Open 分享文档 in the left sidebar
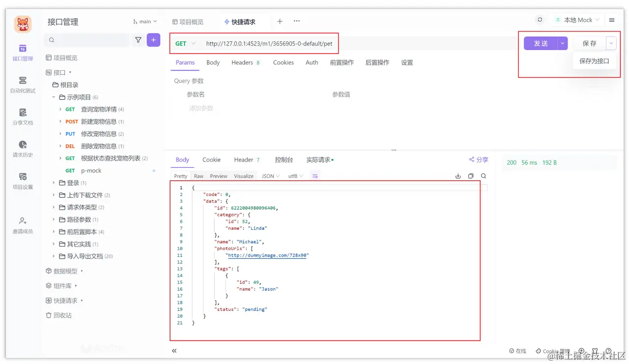 click(x=23, y=117)
